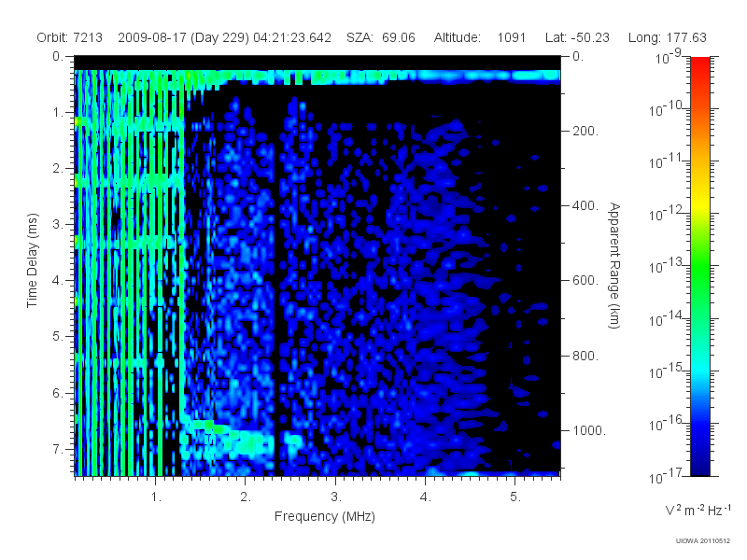Click the Altitude 1091 readout
747x560 pixels.
coord(479,37)
